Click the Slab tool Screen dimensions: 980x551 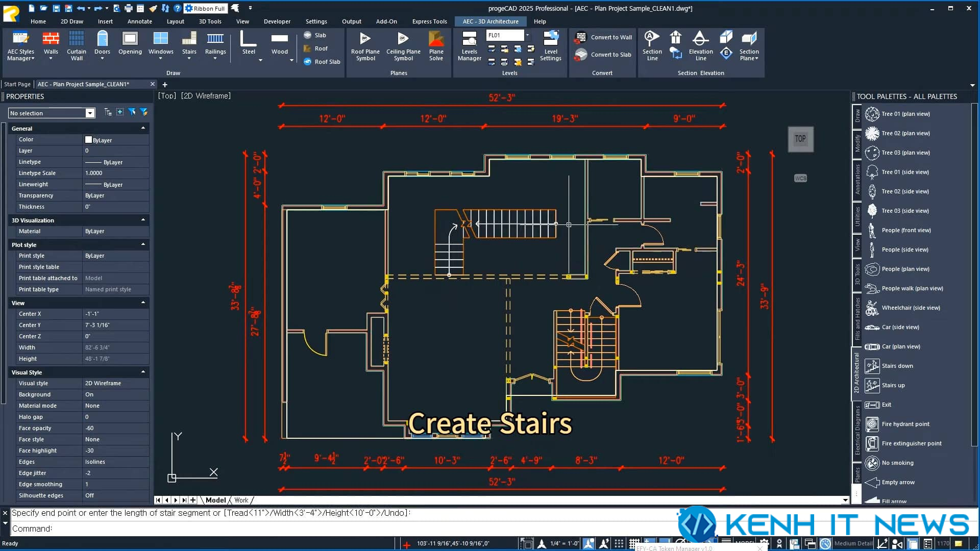coord(315,35)
